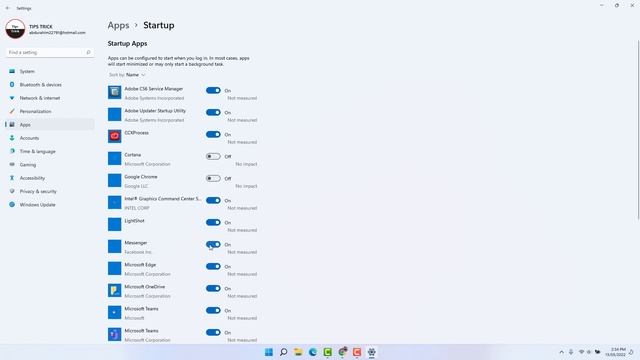Click the Settings gear in taskbar

click(371, 352)
